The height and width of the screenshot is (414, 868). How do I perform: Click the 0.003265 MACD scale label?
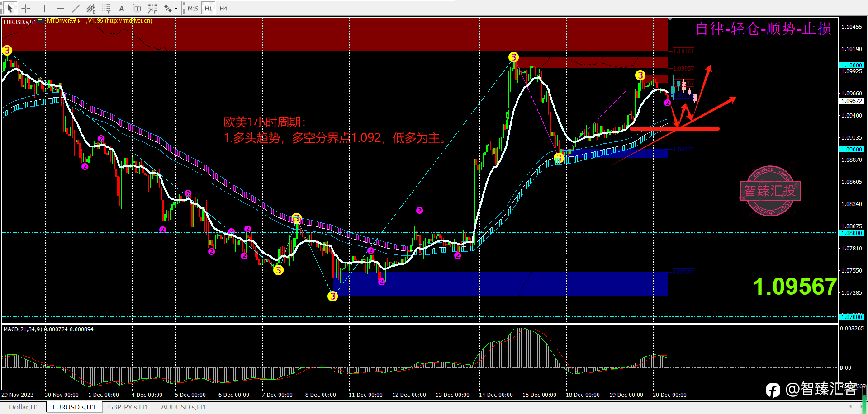point(852,328)
